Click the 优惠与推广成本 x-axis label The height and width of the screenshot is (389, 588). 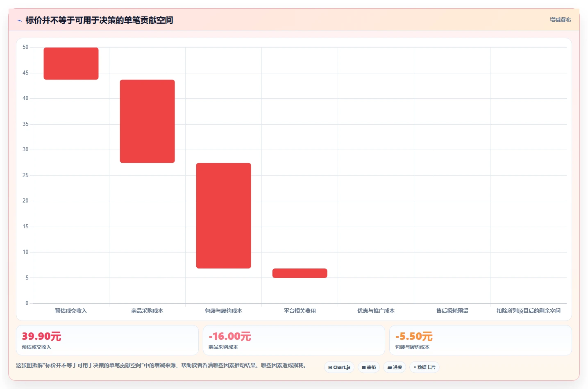coord(376,311)
